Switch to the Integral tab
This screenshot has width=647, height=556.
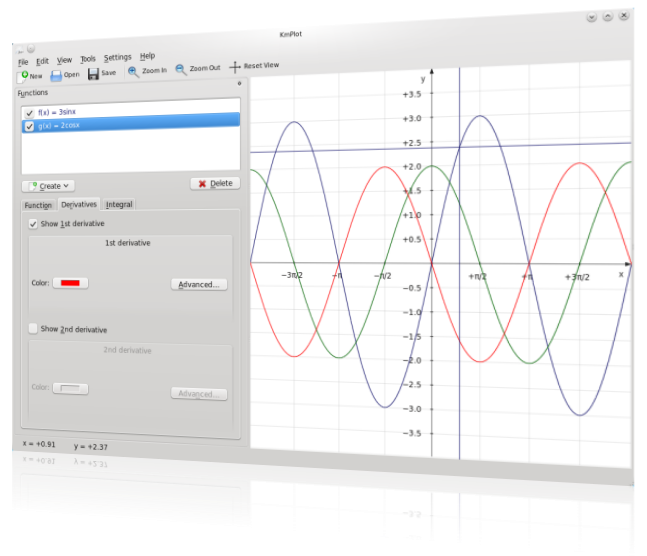(x=119, y=204)
